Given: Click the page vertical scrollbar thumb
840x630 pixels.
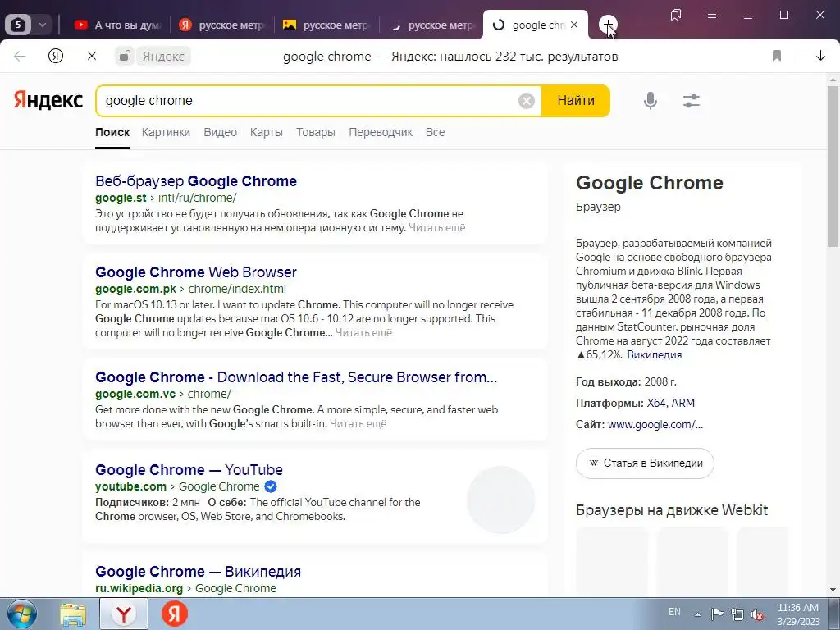Looking at the screenshot, I should click(833, 166).
